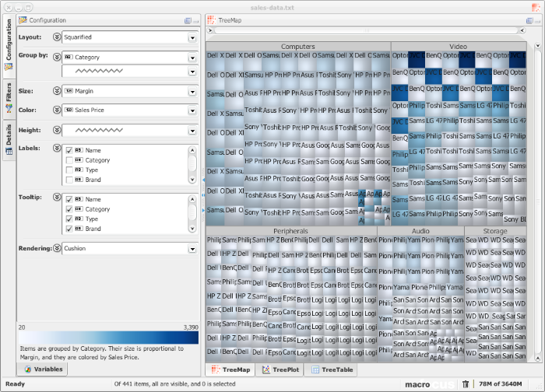Image resolution: width=545 pixels, height=392 pixels.
Task: Click the Rendering options chevron icon
Action: (56, 249)
